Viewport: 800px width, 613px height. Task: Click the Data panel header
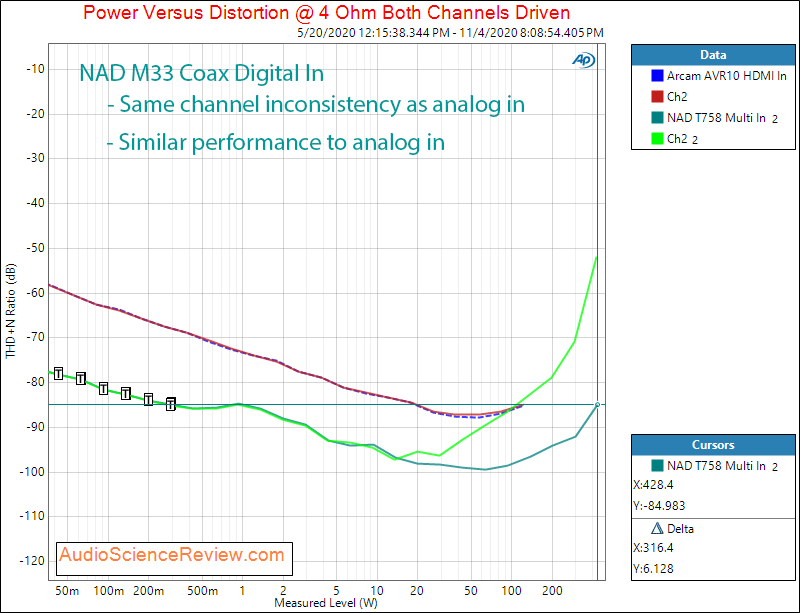[x=713, y=55]
